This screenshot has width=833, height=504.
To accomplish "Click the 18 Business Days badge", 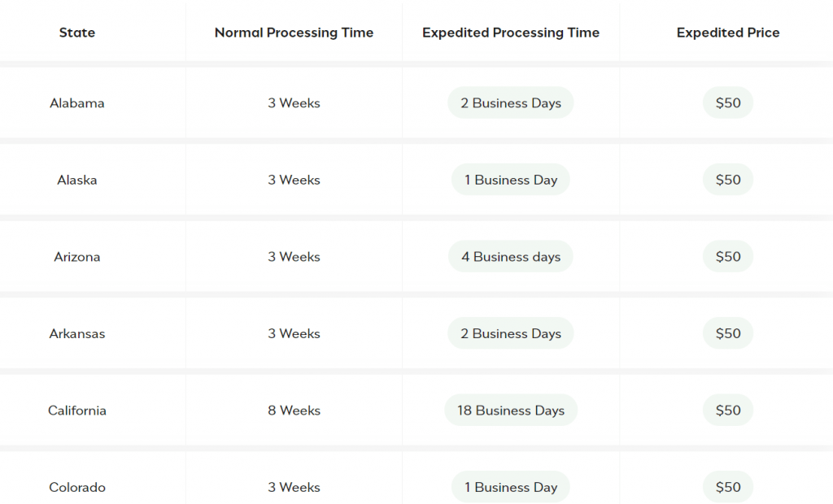I will tap(511, 411).
